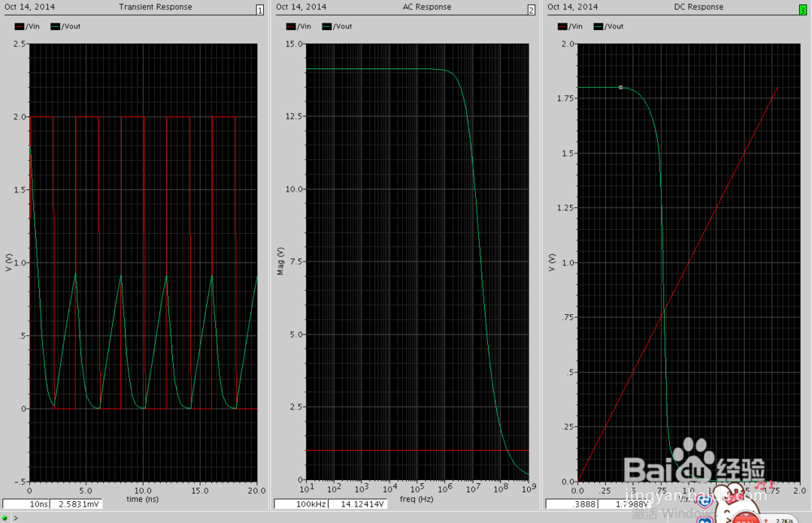Click the 20.0 tick on the time axis

257,491
